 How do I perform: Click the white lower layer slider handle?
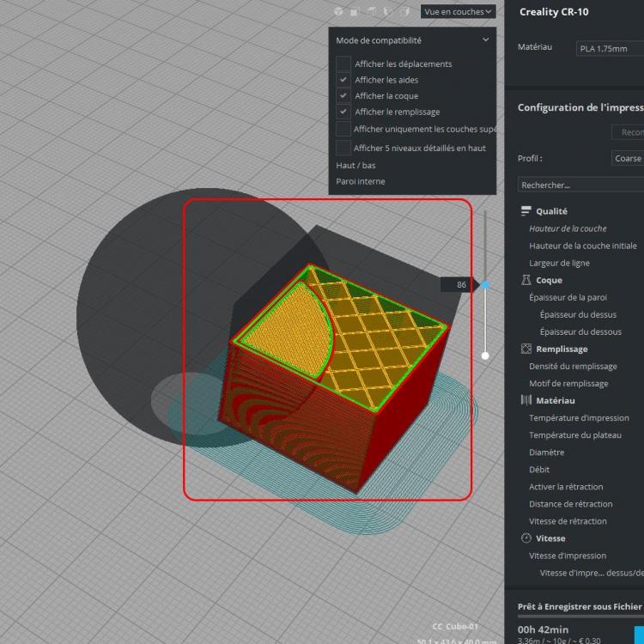pyautogui.click(x=485, y=355)
